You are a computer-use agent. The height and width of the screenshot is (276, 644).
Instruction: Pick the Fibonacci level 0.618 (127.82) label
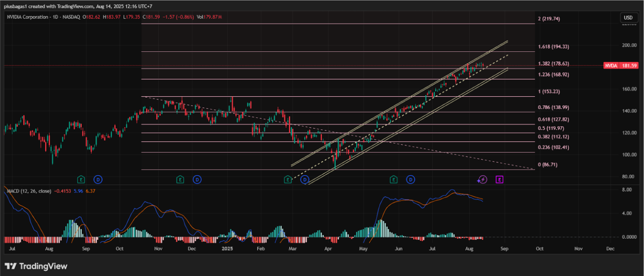(x=554, y=119)
